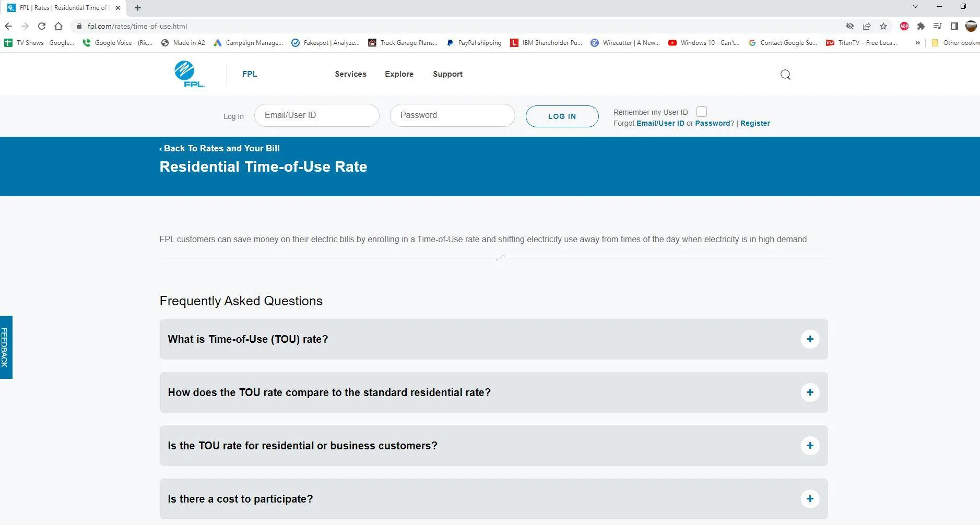Open the tab search dropdown arrow
980x525 pixels.
tap(915, 7)
